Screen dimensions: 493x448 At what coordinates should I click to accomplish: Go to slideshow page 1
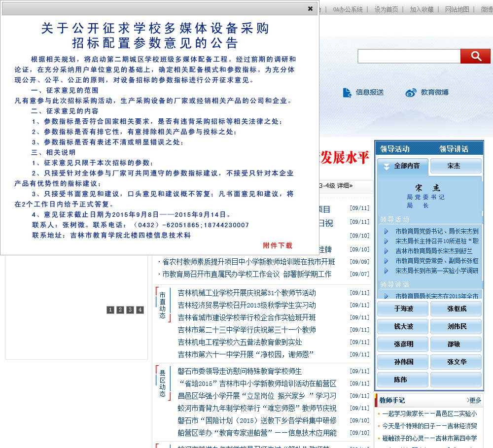[x=110, y=310]
